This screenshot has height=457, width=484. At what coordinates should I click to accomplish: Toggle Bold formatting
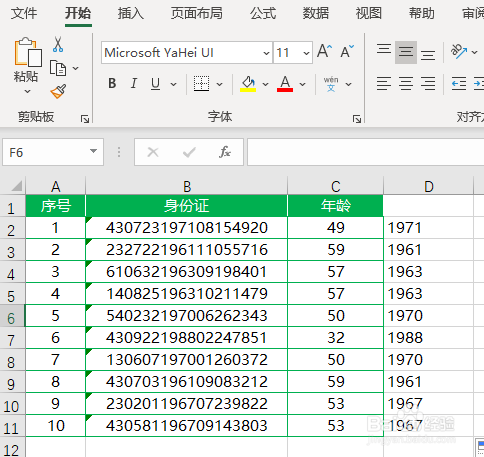coord(112,84)
